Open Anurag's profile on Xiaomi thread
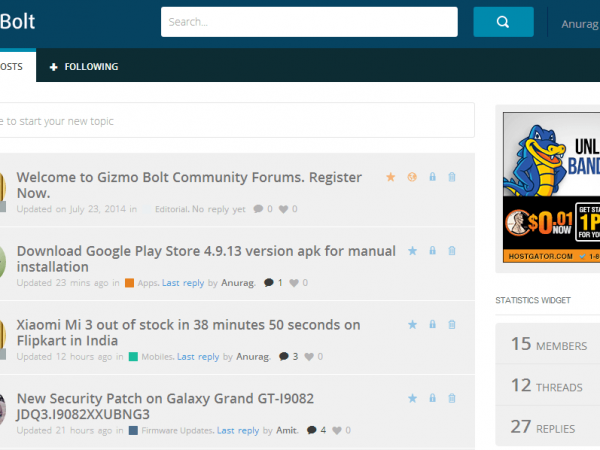 pos(253,357)
